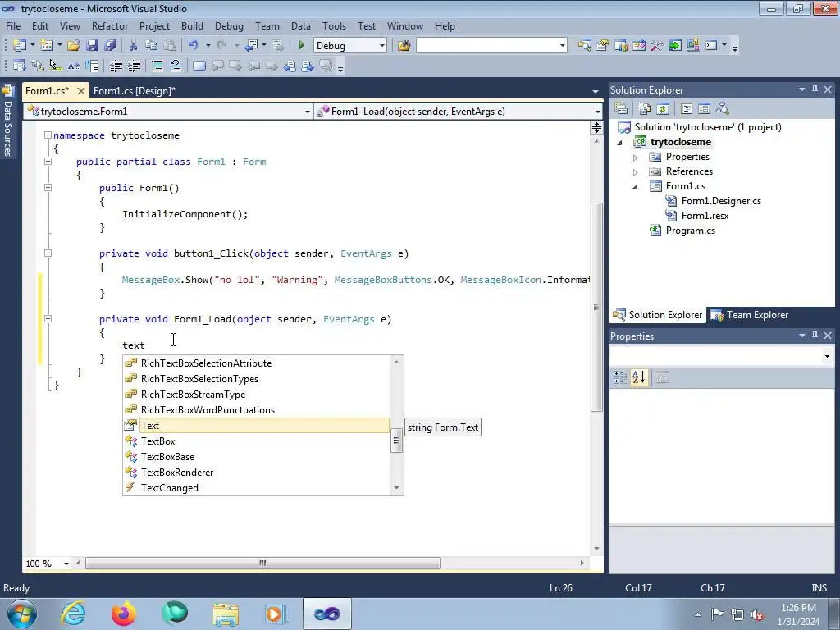Viewport: 840px width, 630px height.
Task: Open Firefox from the taskbar
Action: [x=124, y=614]
